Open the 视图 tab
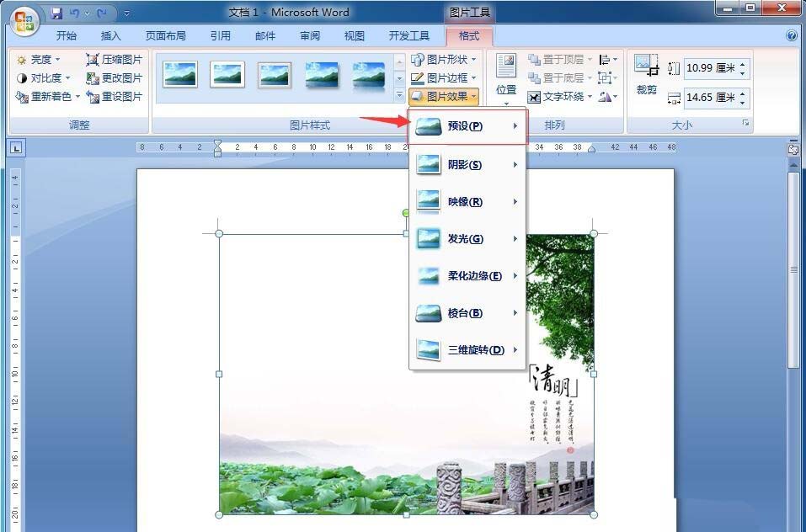This screenshot has height=532, width=806. (355, 35)
